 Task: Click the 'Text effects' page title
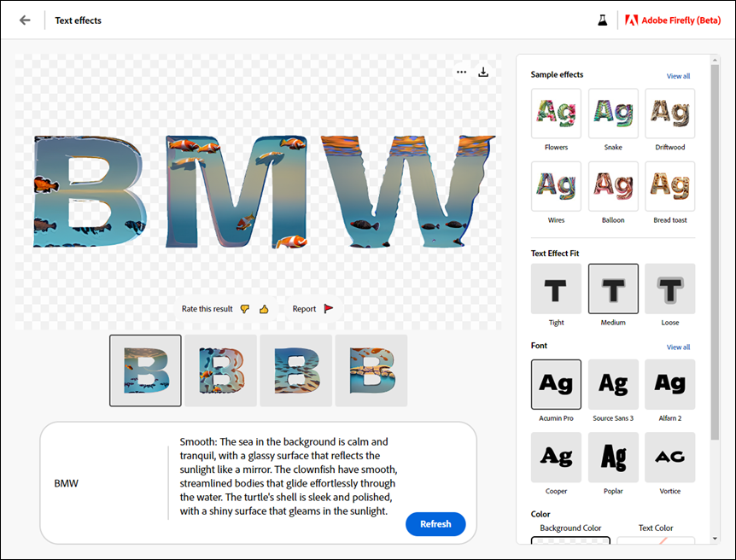[x=78, y=20]
